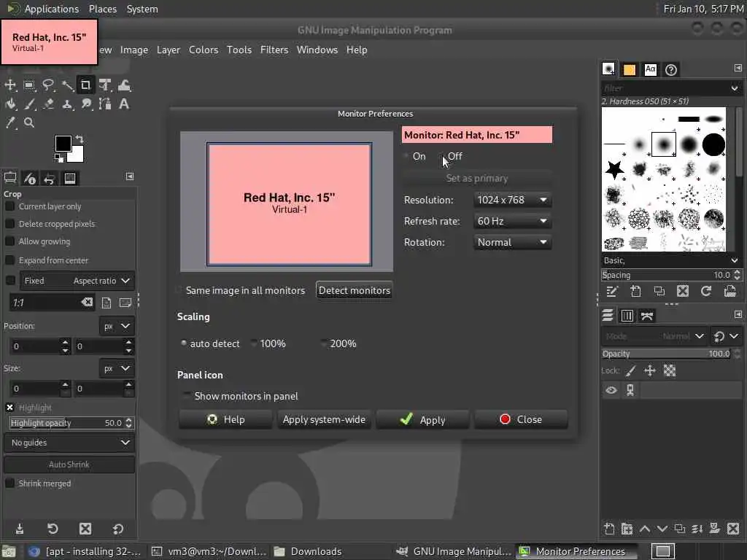Viewport: 747px width, 560px height.
Task: Open the No guides dropdown
Action: (x=69, y=443)
